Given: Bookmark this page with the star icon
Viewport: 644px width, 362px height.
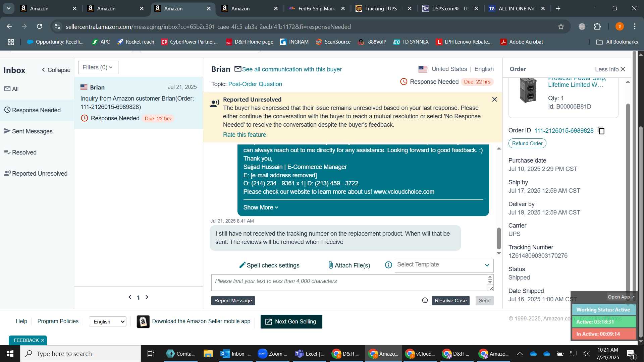Looking at the screenshot, I should pyautogui.click(x=561, y=26).
